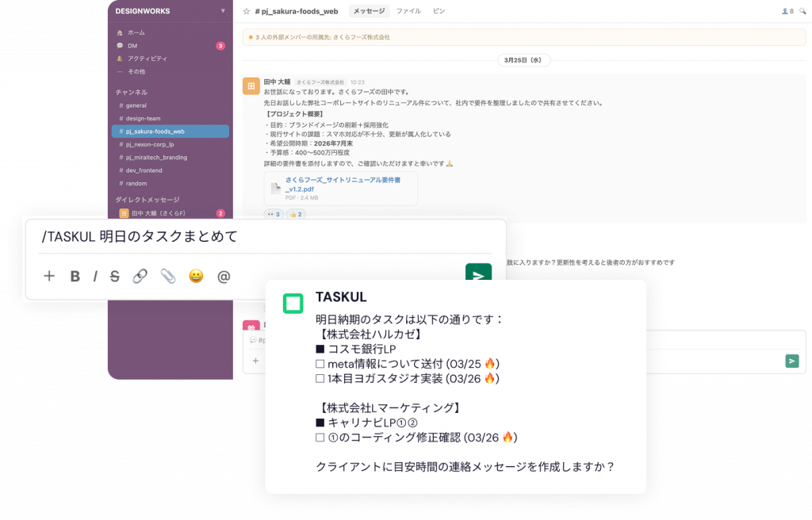812x520 pixels.
Task: Toggle bold formatting in the composer
Action: 75,277
